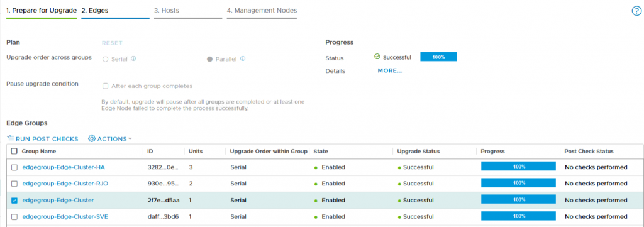Click the info icon beside Serial
This screenshot has height=227, width=644.
(133, 58)
